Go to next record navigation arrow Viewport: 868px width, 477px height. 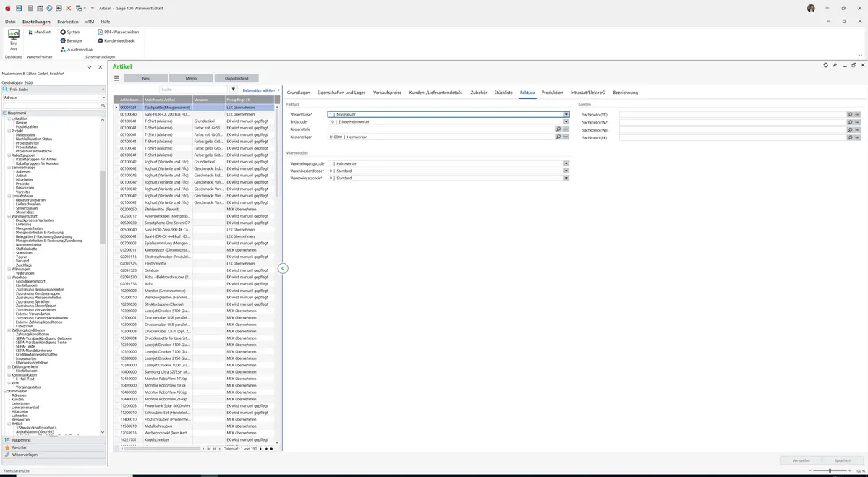[262, 449]
